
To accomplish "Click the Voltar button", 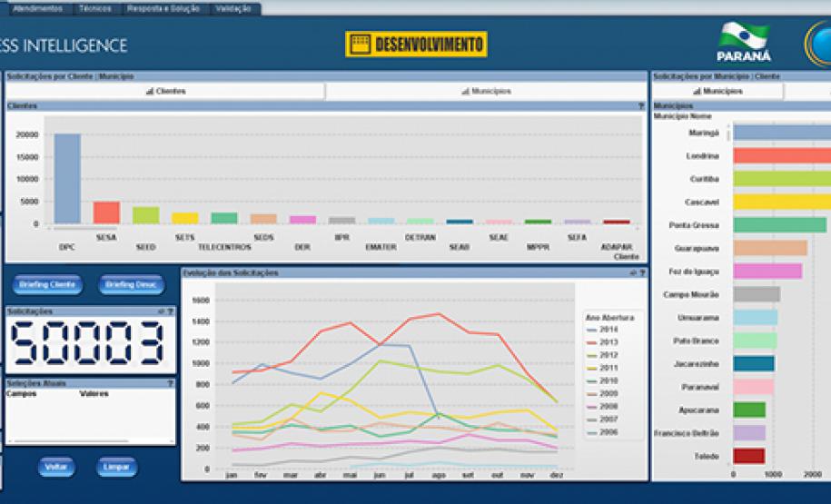I will (x=56, y=467).
